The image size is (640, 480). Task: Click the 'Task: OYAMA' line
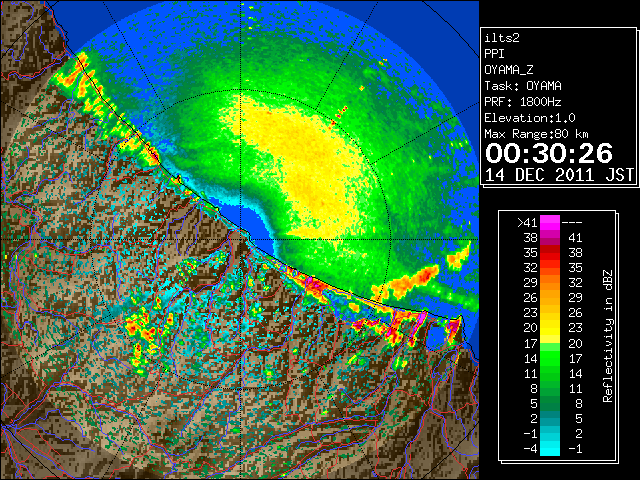(523, 86)
